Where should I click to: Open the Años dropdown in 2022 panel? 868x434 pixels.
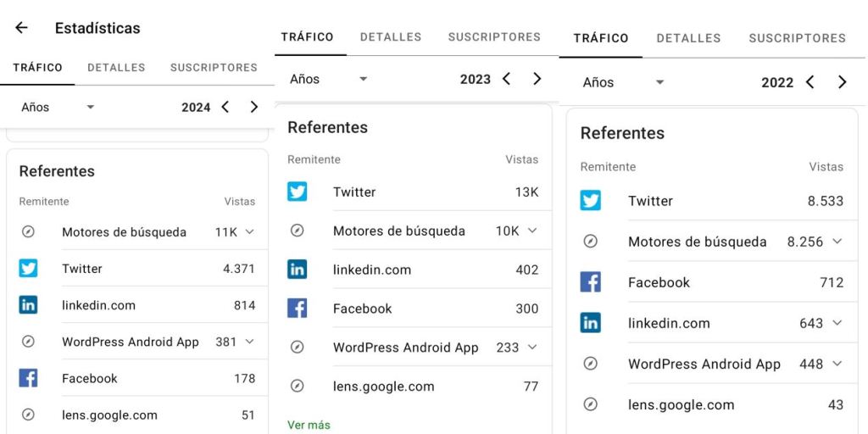(622, 82)
